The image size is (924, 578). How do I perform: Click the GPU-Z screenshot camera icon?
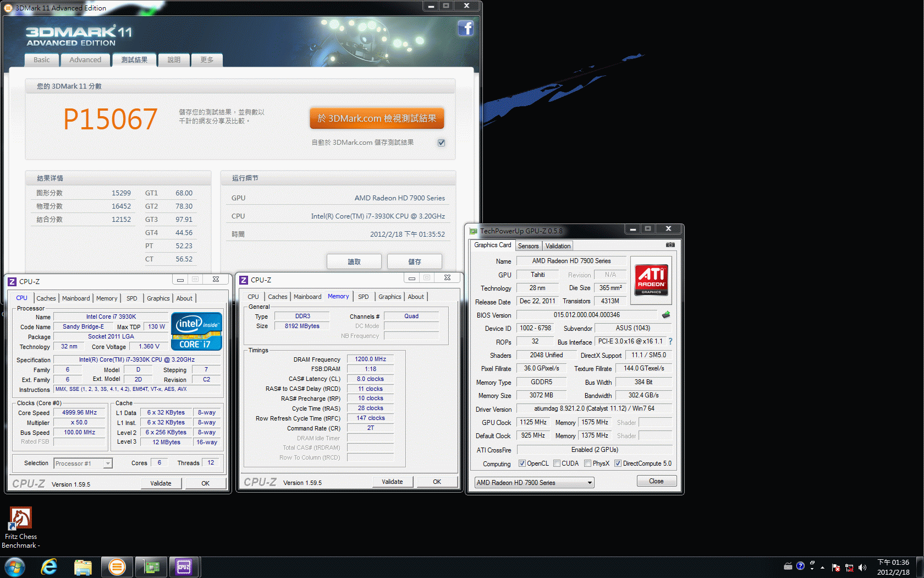click(670, 245)
